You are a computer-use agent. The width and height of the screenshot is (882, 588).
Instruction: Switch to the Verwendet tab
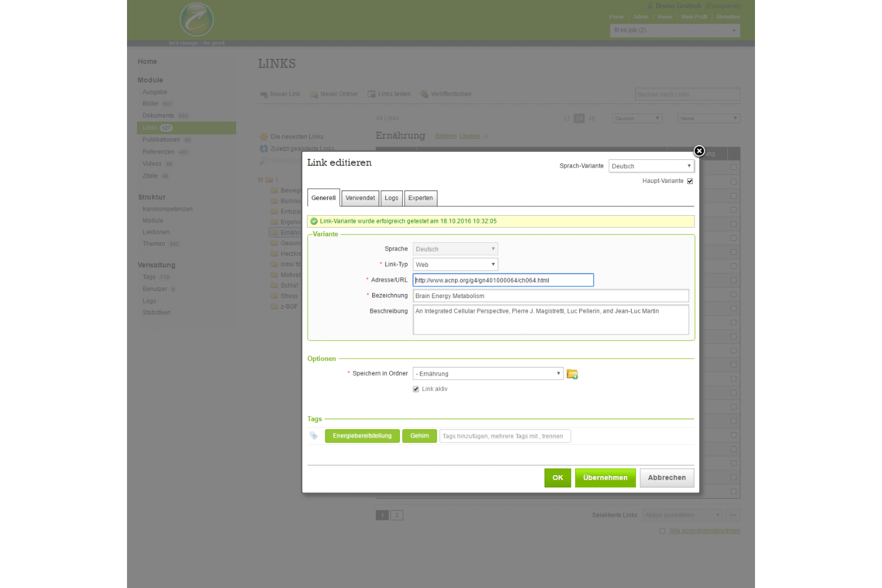[x=360, y=198]
